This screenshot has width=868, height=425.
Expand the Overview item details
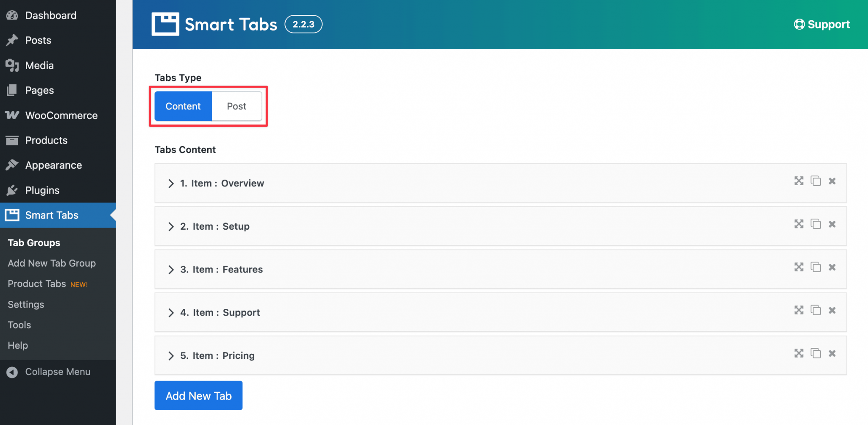pyautogui.click(x=171, y=183)
